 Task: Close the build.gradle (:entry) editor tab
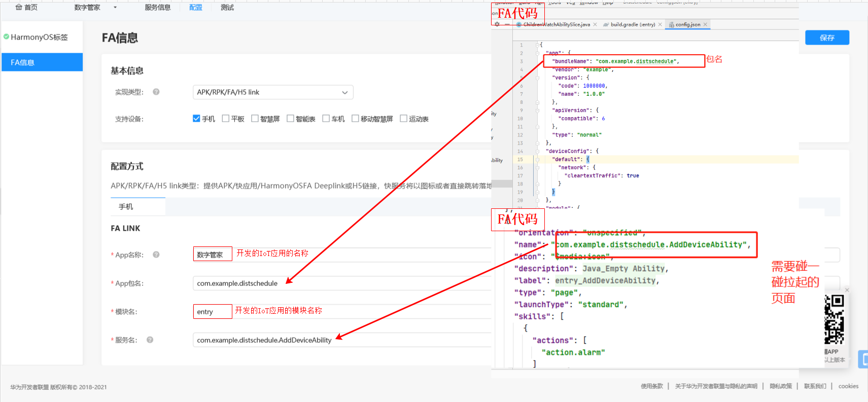[660, 24]
